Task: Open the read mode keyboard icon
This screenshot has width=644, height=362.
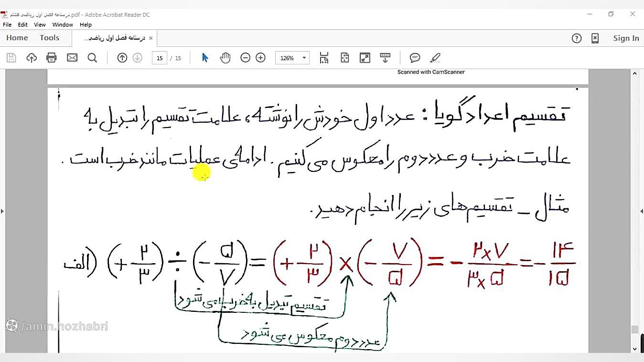Action: click(386, 58)
